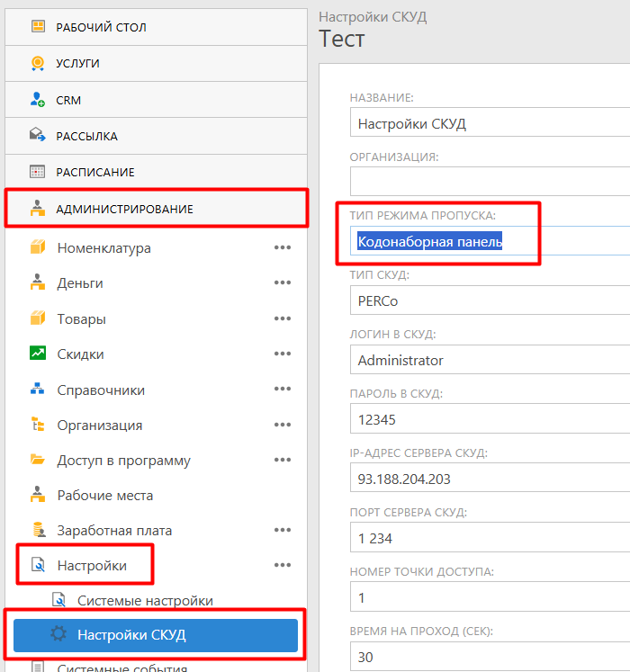The height and width of the screenshot is (672, 630).
Task: Click the Рабочий стол icon
Action: (38, 27)
